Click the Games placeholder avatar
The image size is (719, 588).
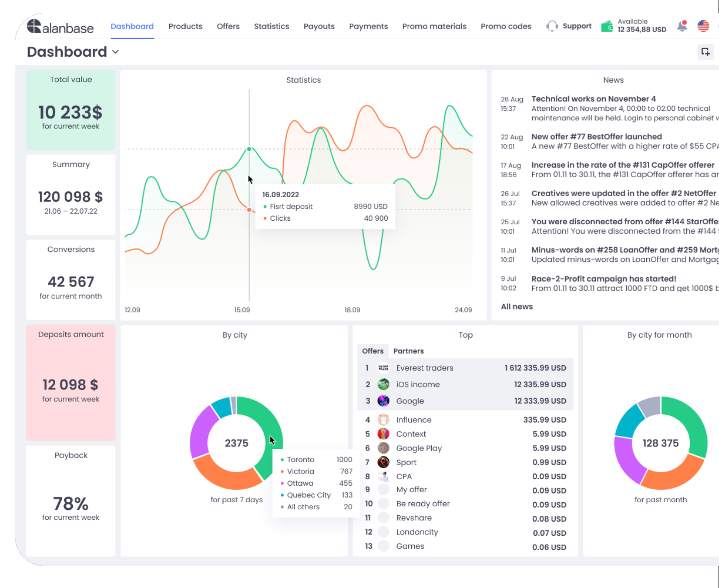pyautogui.click(x=383, y=546)
